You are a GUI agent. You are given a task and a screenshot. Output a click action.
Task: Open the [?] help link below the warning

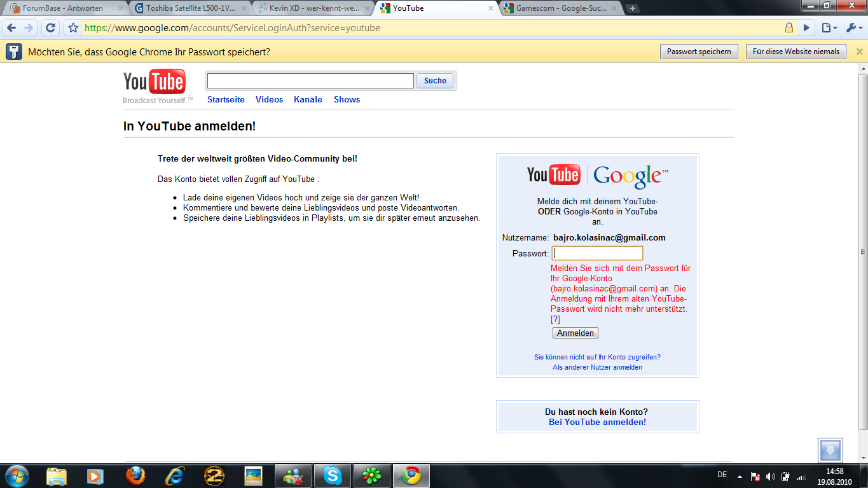click(555, 319)
